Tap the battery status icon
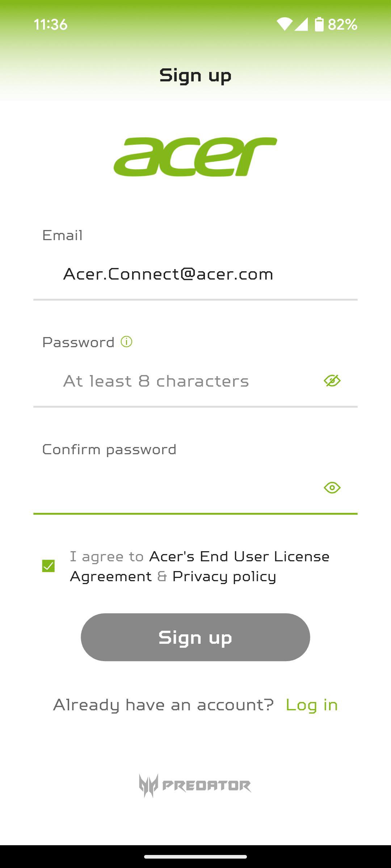The height and width of the screenshot is (868, 391). pos(319,24)
